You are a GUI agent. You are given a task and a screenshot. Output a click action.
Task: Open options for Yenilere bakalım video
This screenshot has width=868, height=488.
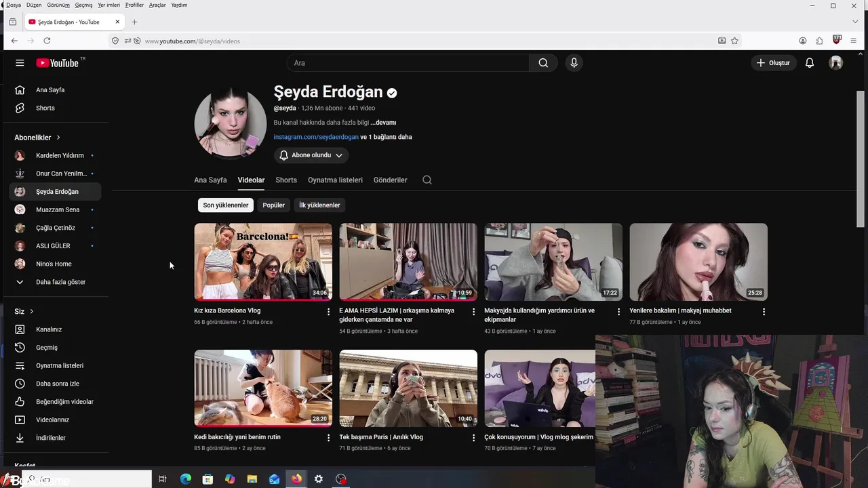tap(764, 312)
